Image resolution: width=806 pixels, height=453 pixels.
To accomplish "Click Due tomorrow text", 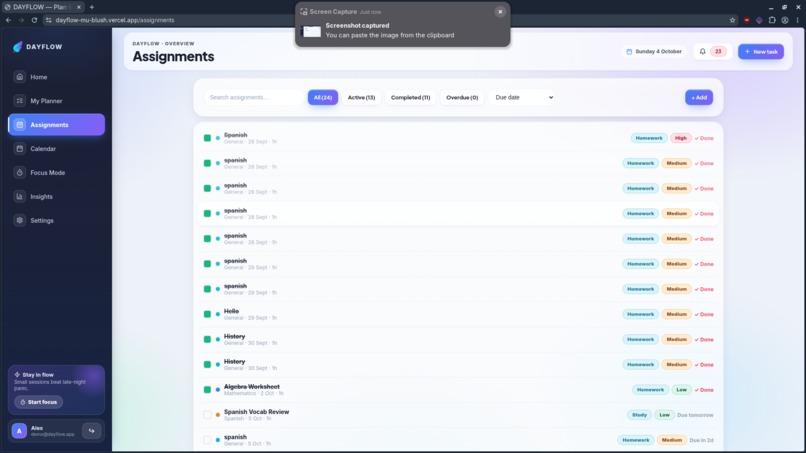I will pos(695,415).
